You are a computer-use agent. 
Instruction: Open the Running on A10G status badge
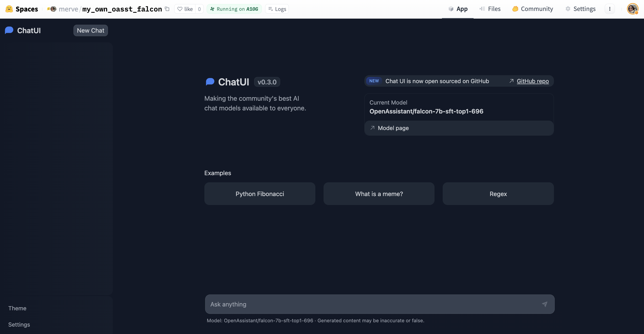tap(234, 9)
